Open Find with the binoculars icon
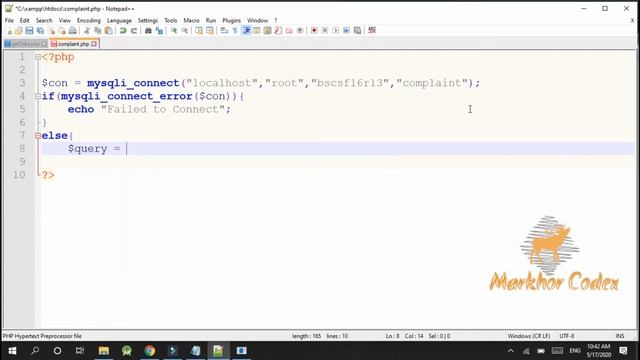 (x=148, y=31)
